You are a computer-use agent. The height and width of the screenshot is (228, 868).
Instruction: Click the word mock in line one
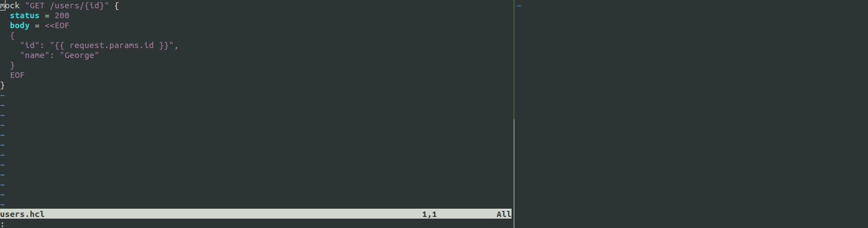pyautogui.click(x=10, y=6)
